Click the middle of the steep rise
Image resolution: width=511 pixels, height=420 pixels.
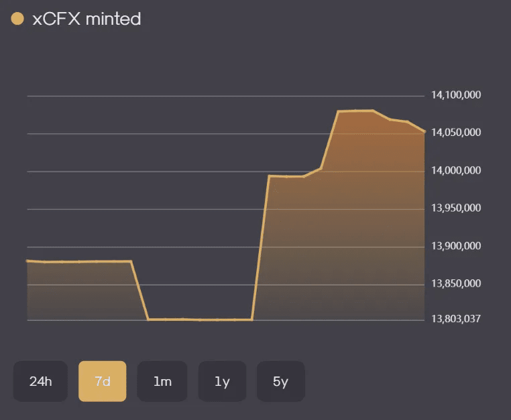click(260, 248)
